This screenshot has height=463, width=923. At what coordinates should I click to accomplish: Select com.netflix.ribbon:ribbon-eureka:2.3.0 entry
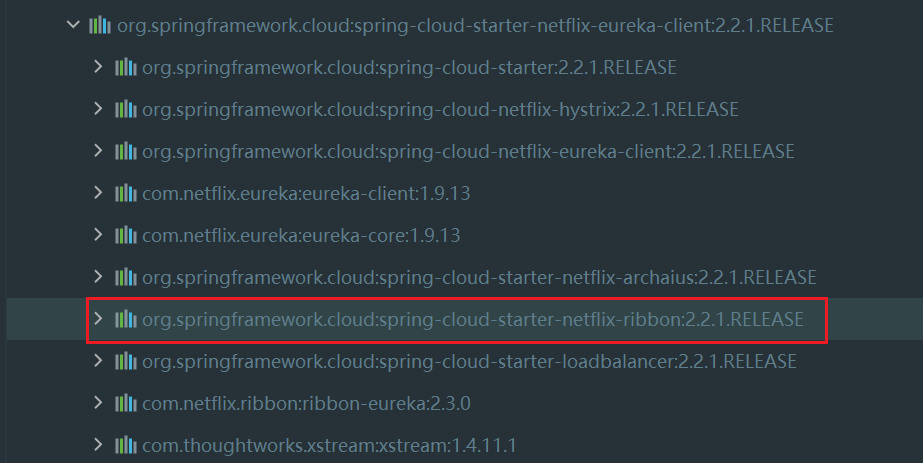(x=306, y=403)
